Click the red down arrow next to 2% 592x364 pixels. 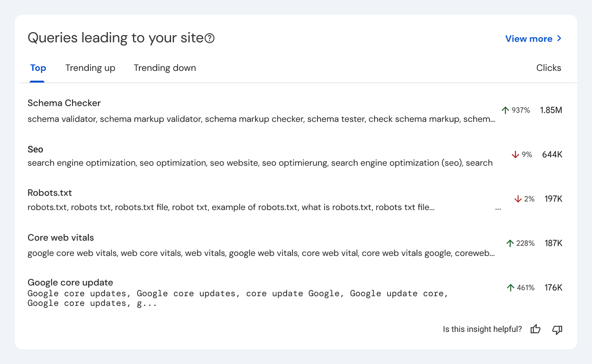click(516, 199)
